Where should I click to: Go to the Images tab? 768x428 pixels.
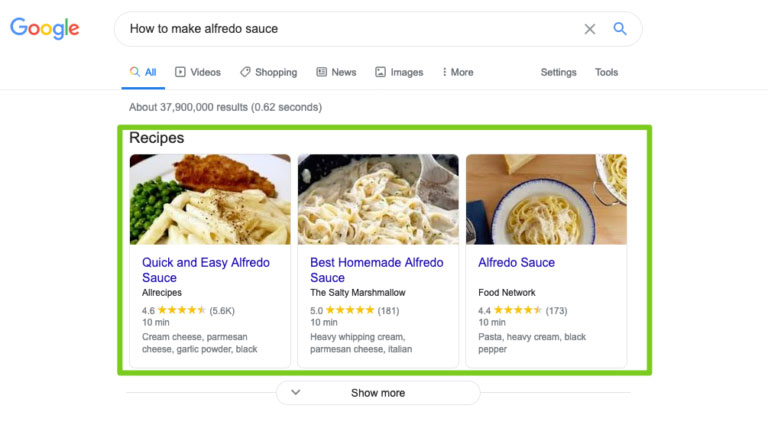click(x=399, y=72)
